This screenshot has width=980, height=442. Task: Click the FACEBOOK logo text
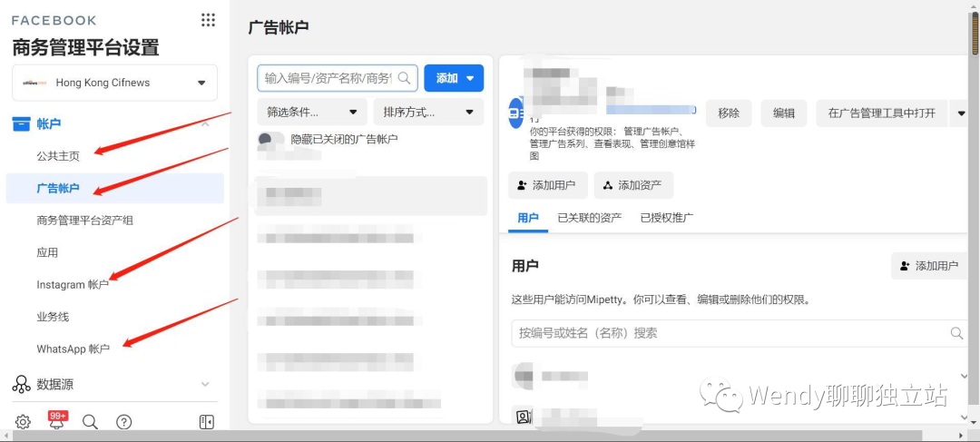pos(54,20)
